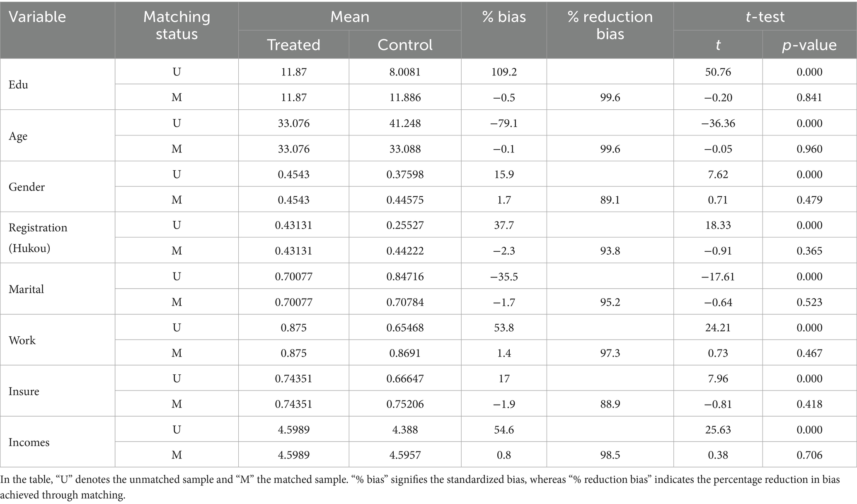Viewport: 857px width, 504px height.
Task: Click the 41.248 Age control mean
Action: [x=405, y=123]
